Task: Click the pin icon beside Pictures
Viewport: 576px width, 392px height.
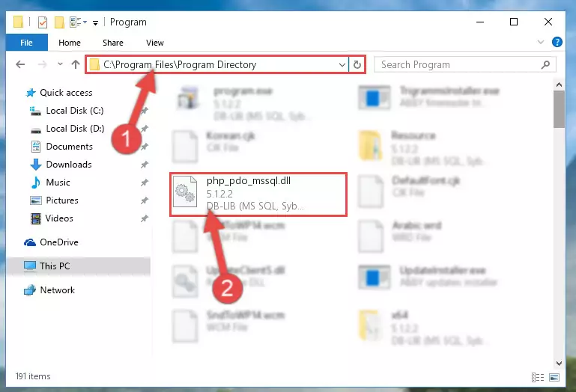Action: pyautogui.click(x=145, y=200)
